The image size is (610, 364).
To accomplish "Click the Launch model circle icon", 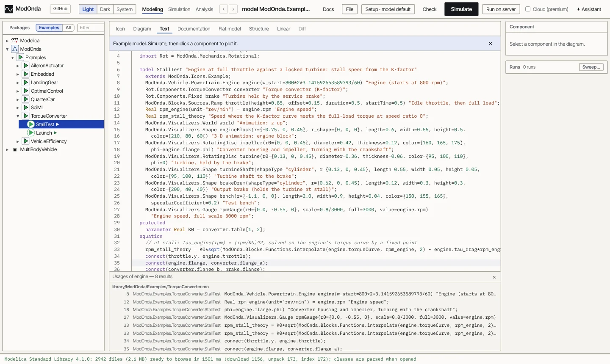I will pos(31,133).
